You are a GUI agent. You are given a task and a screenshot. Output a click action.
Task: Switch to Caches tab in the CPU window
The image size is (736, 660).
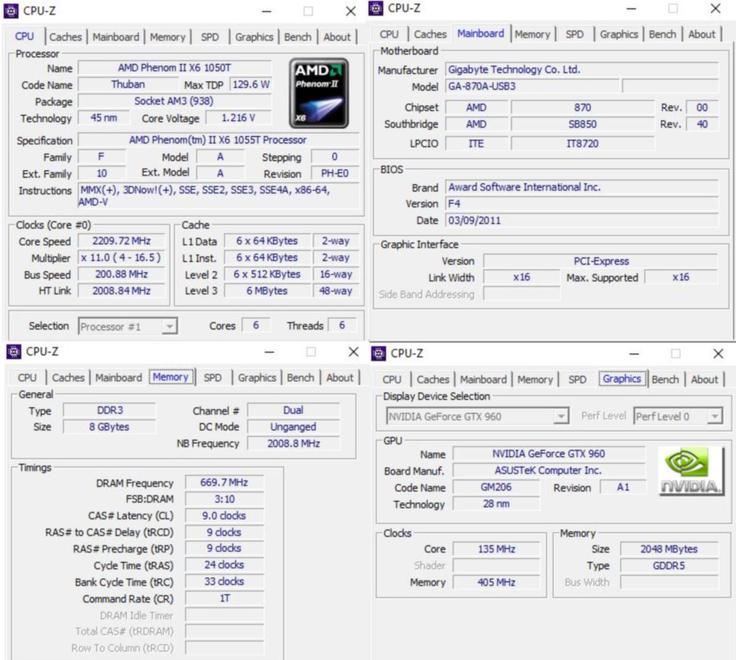pos(66,37)
